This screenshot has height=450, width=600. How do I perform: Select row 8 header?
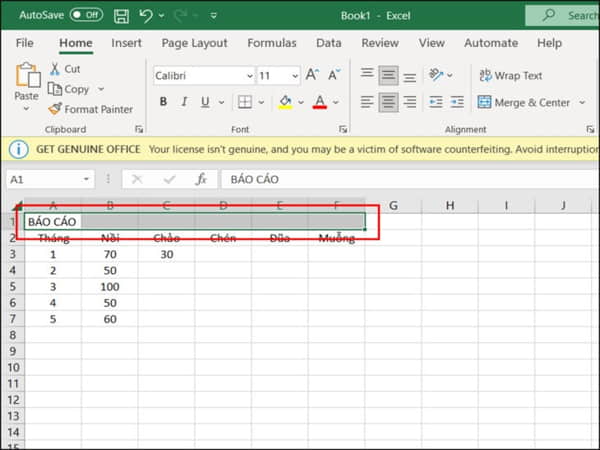[x=13, y=335]
